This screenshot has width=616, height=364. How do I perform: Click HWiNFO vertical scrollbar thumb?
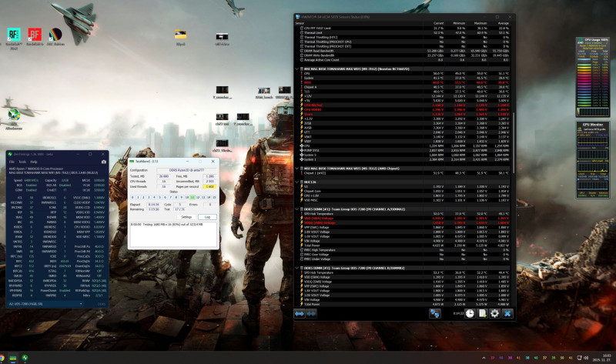click(514, 143)
